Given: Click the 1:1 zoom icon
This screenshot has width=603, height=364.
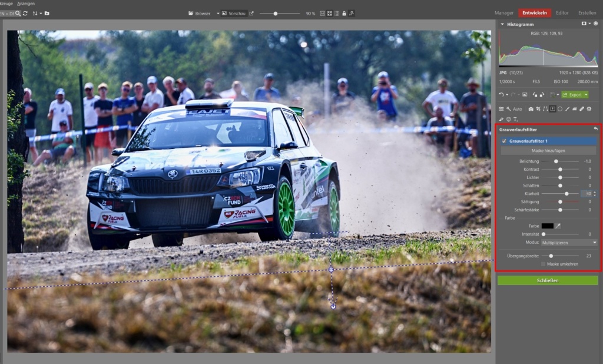Looking at the screenshot, I should (322, 14).
